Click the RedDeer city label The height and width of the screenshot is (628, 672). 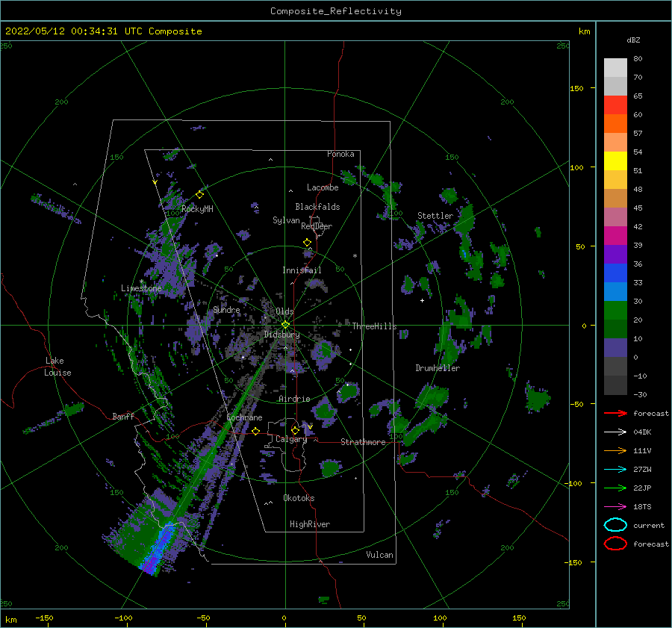[x=317, y=226]
